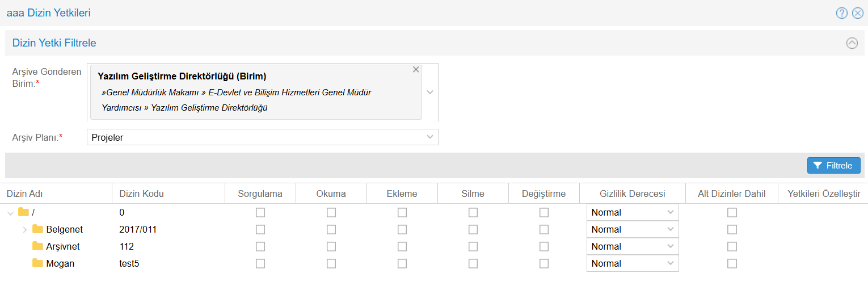Image resolution: width=868 pixels, height=303 pixels.
Task: Collapse the root folder tree node
Action: [x=10, y=213]
